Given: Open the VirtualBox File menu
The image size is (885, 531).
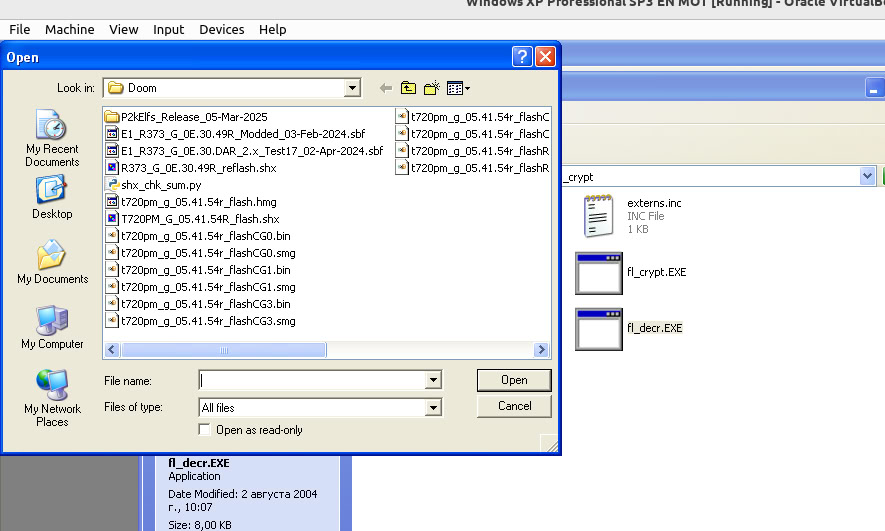Looking at the screenshot, I should click(20, 29).
